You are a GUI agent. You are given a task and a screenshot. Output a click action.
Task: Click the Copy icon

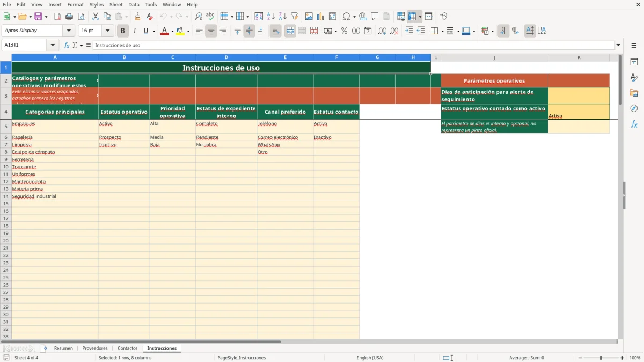click(107, 17)
